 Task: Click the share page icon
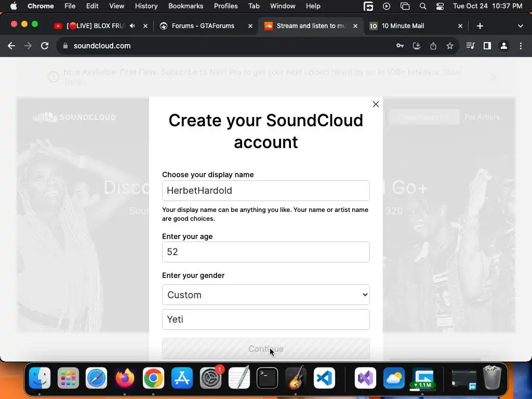[433, 46]
